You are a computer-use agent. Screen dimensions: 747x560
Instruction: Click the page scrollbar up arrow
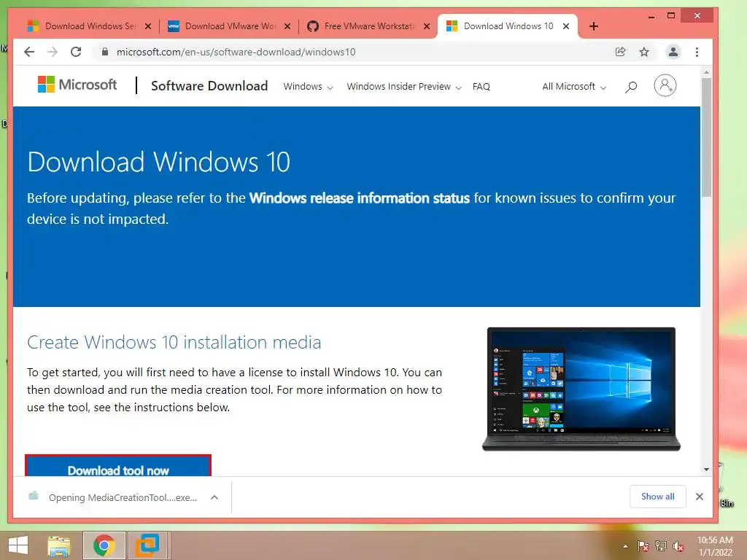706,72
